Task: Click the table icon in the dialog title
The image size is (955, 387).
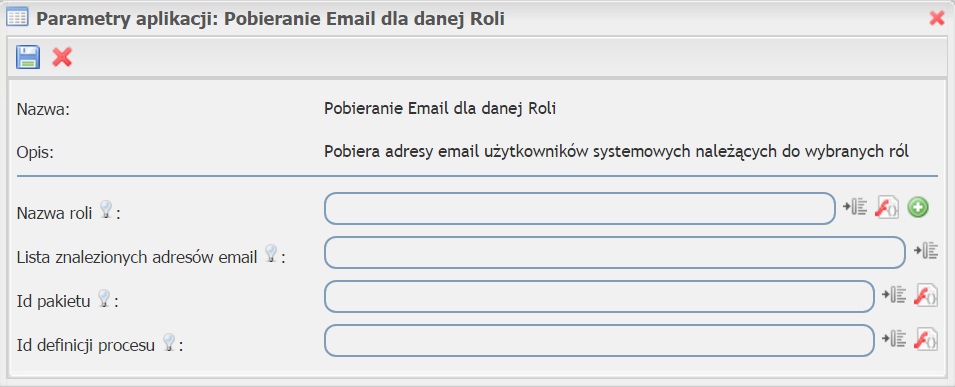Action: click(x=17, y=18)
